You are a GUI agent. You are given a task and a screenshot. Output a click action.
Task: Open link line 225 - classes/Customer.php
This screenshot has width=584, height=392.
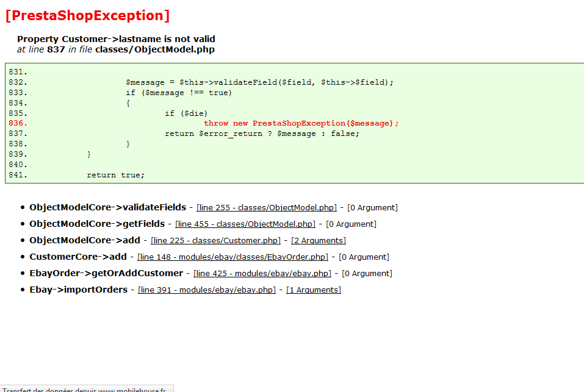pos(215,241)
